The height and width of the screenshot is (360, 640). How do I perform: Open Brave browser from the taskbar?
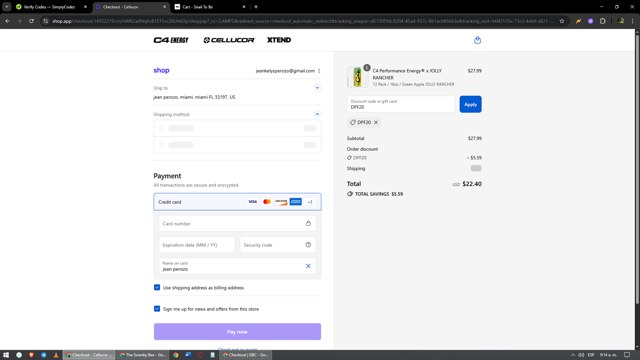(31, 355)
